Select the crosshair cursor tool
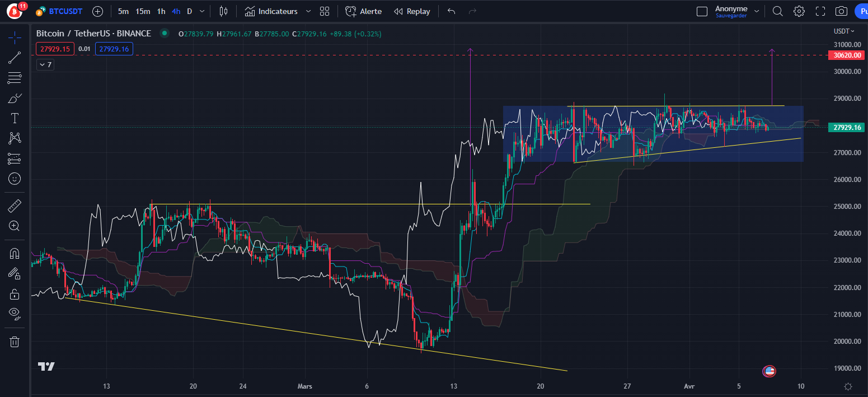 coord(14,38)
